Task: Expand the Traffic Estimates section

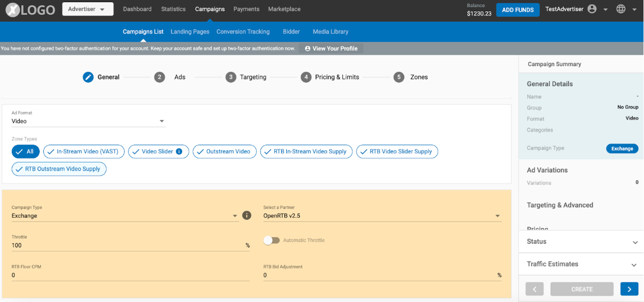Action: click(x=634, y=264)
